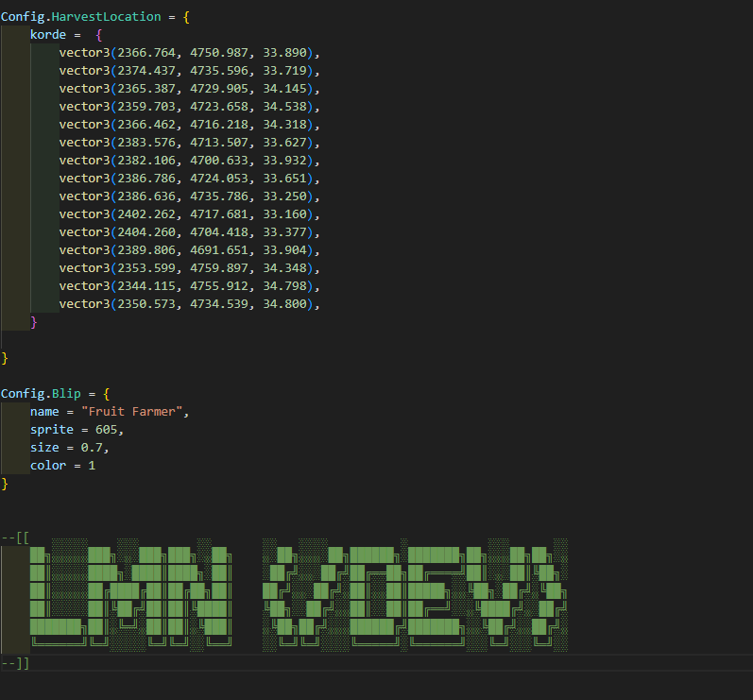Screen dimensions: 753x700
Task: Click the "Fruit Farmer" string value
Action: point(131,412)
